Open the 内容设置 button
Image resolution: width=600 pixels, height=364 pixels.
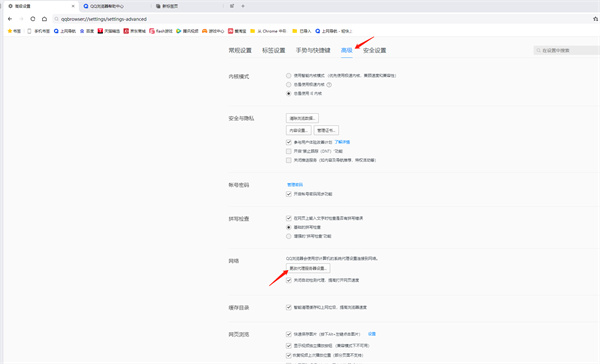(x=298, y=131)
